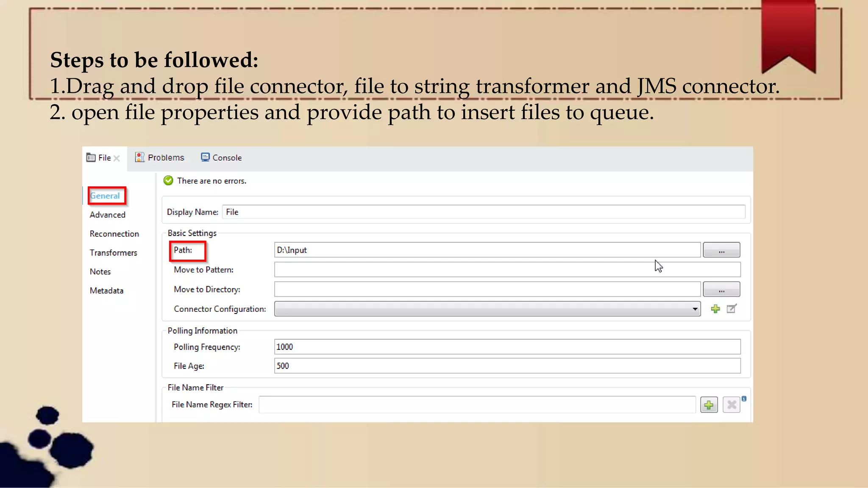Click the 'Polling Information' group label
868x488 pixels.
tap(203, 331)
